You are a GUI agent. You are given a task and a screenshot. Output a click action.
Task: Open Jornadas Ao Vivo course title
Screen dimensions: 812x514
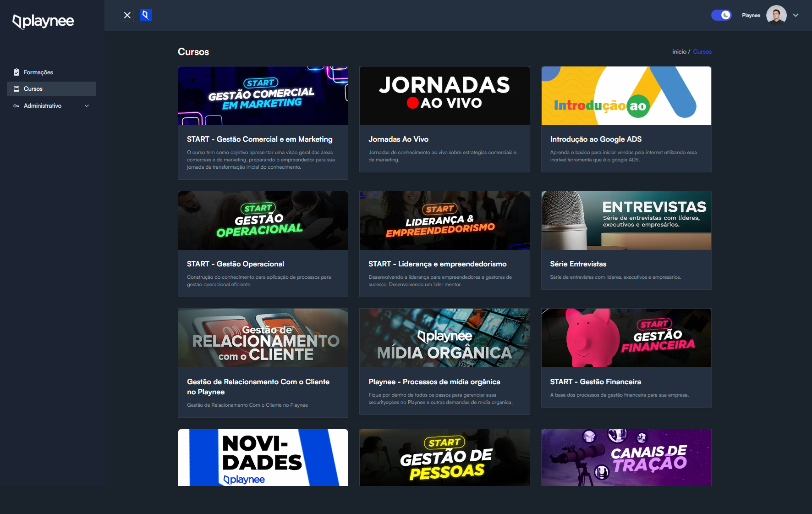(x=399, y=139)
